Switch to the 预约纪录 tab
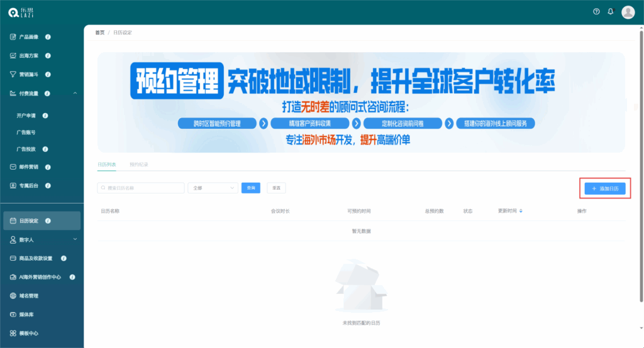This screenshot has height=348, width=644. (x=138, y=165)
